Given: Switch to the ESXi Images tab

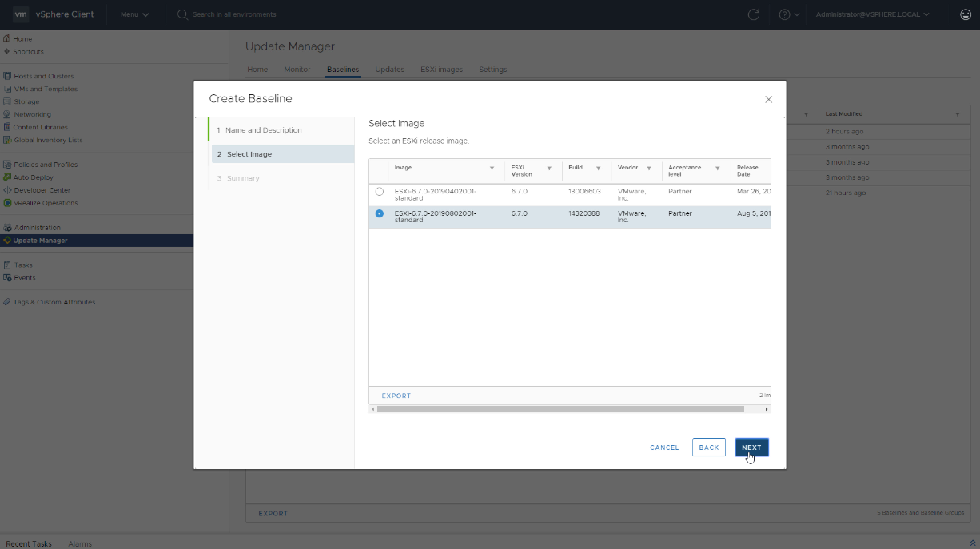Looking at the screenshot, I should [x=441, y=70].
